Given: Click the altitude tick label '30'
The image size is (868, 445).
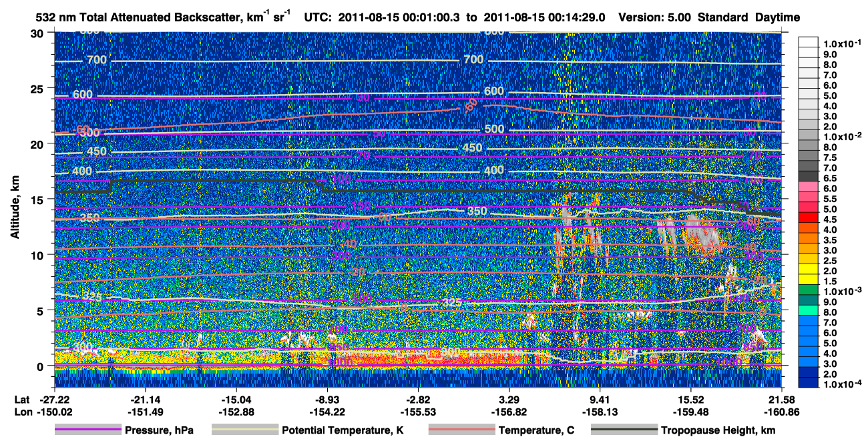Looking at the screenshot, I should pos(39,33).
